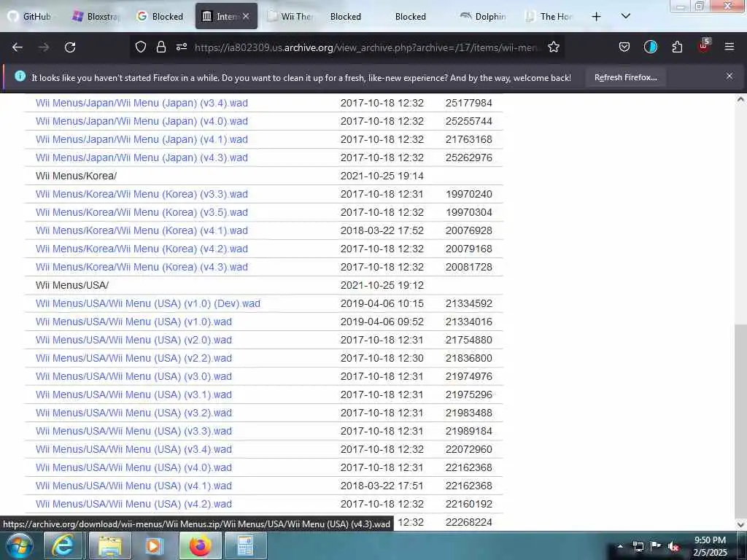Screen dimensions: 747x560
Task: Download Wii Menu (USA) (v2.0).wad
Action: [x=133, y=340]
